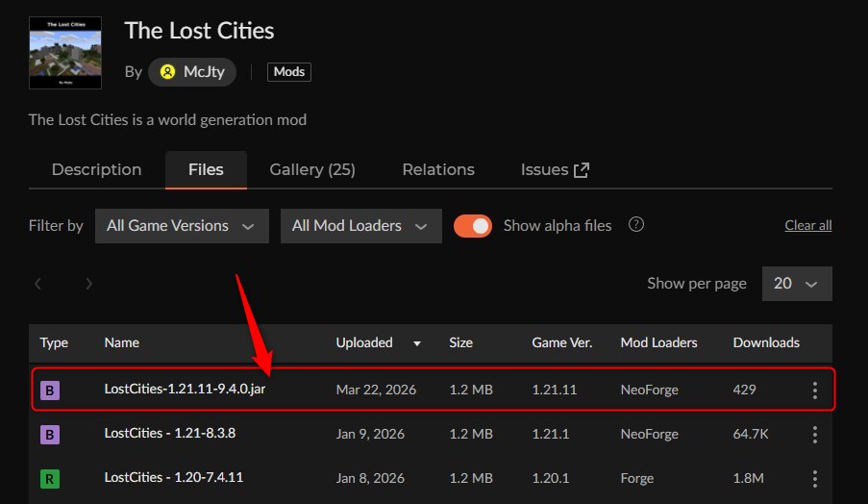Click the Mar 22, 2026 upload date

(x=376, y=390)
